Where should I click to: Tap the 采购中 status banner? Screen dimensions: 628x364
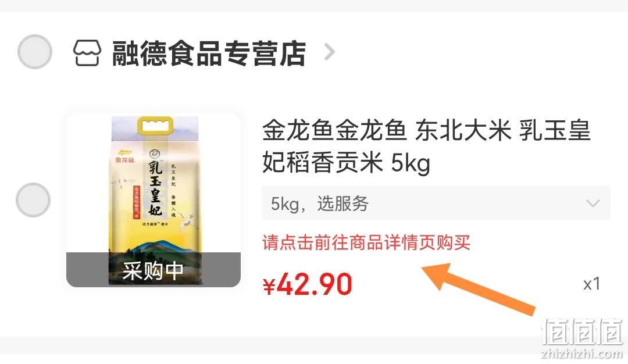coord(154,270)
